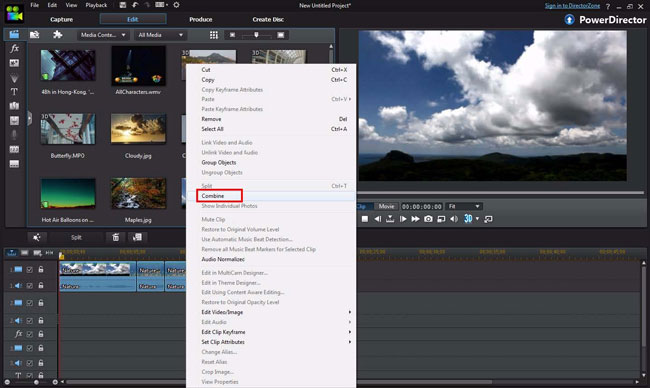The image size is (650, 388).
Task: Toggle 3D preview mode icon
Action: (x=468, y=218)
